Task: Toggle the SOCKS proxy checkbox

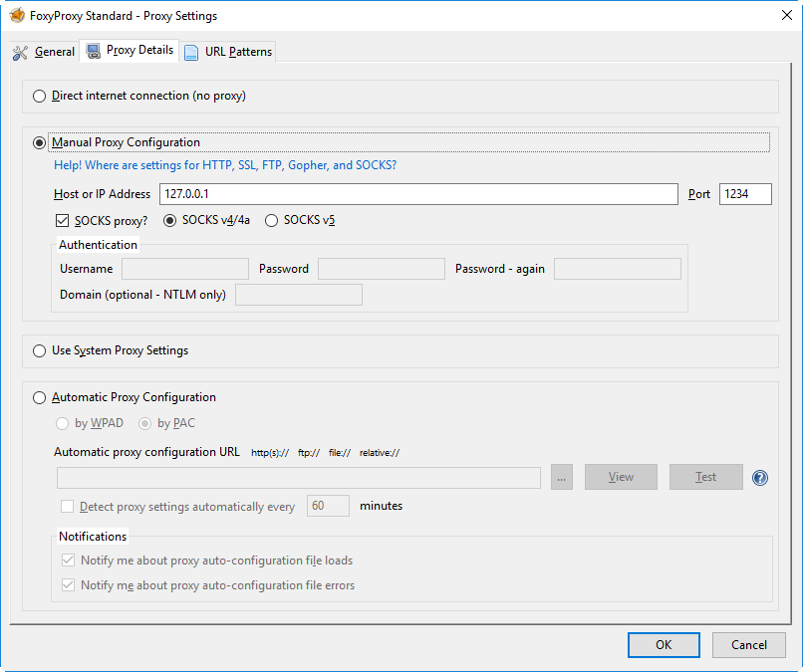Action: [x=62, y=221]
